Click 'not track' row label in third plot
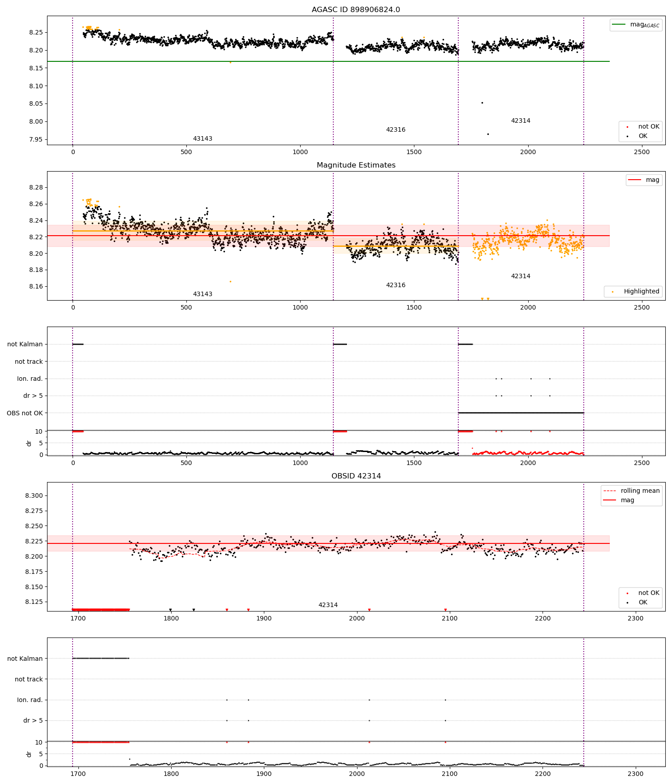The height and width of the screenshot is (784, 672). pyautogui.click(x=29, y=362)
